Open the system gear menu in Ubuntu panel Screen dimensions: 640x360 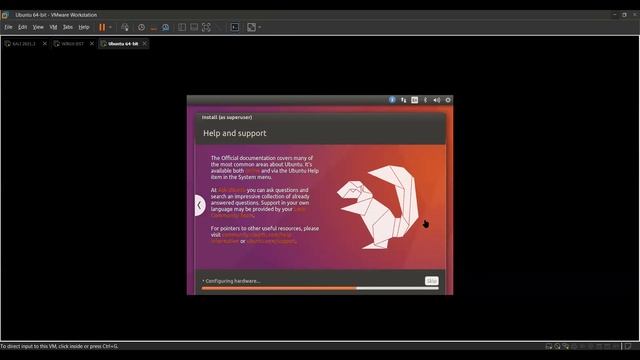(448, 100)
